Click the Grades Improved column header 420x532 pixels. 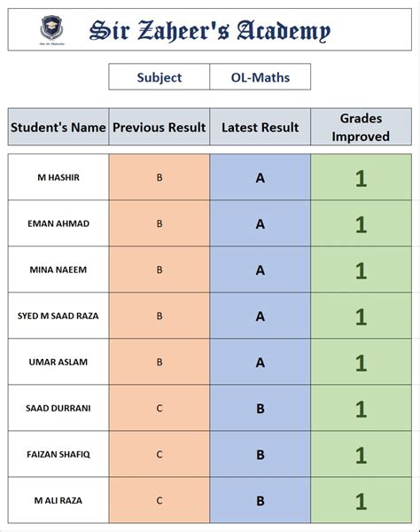(x=361, y=127)
